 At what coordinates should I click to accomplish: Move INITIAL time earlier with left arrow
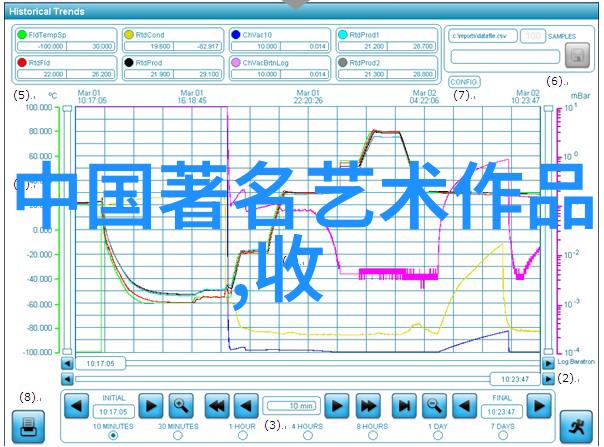[x=76, y=406]
